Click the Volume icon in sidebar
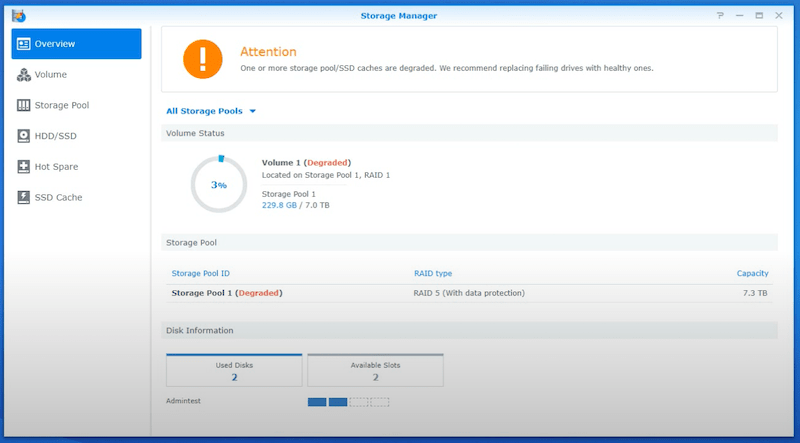The image size is (800, 443). point(24,75)
